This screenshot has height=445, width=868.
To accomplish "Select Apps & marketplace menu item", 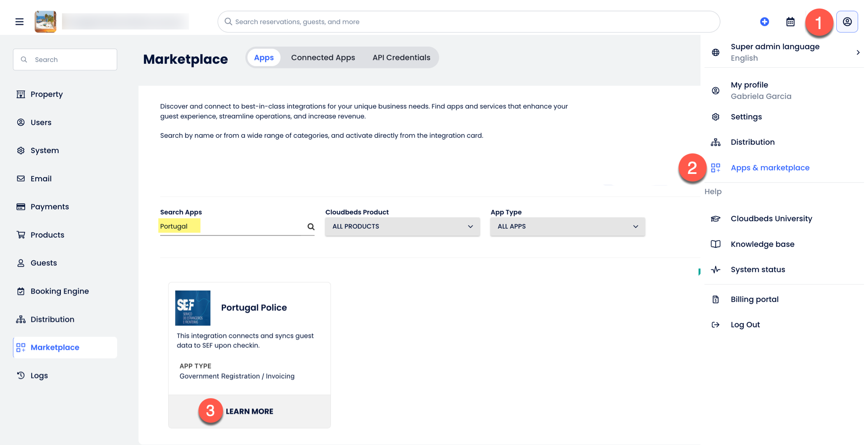I will pos(769,168).
